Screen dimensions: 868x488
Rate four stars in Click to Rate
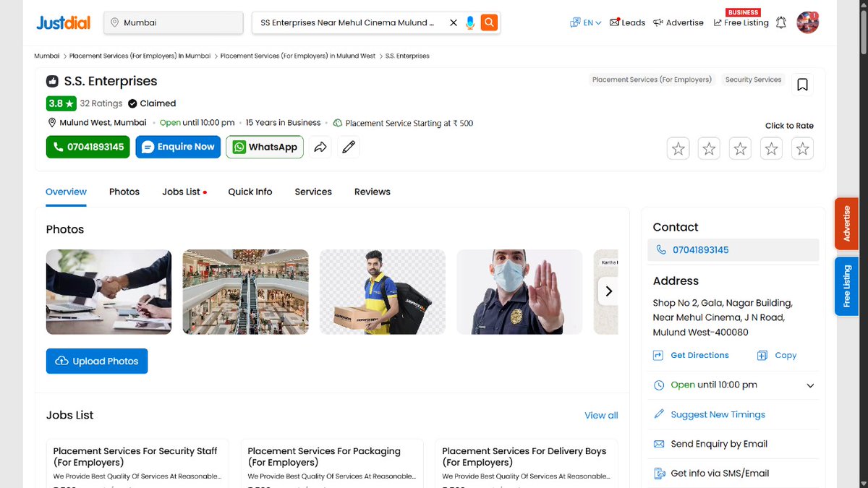coord(772,148)
